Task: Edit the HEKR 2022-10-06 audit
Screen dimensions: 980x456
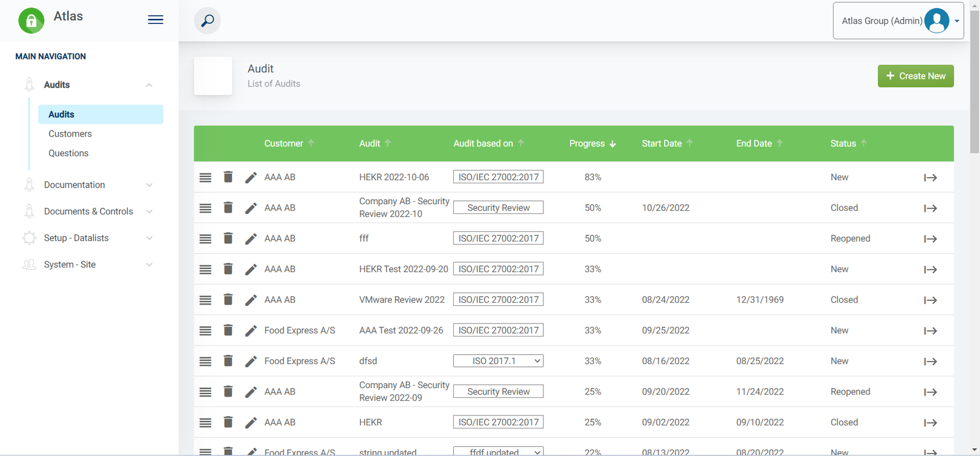Action: [251, 177]
